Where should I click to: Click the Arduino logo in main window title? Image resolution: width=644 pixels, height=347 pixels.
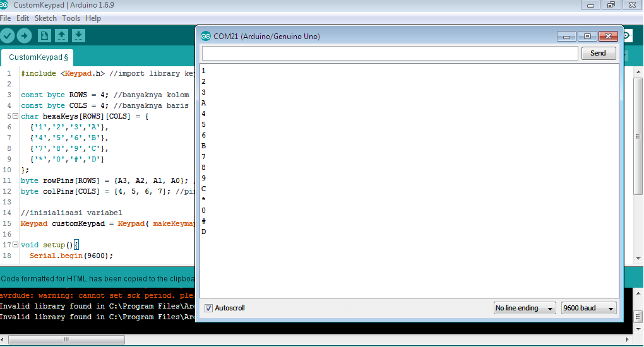pos(4,5)
